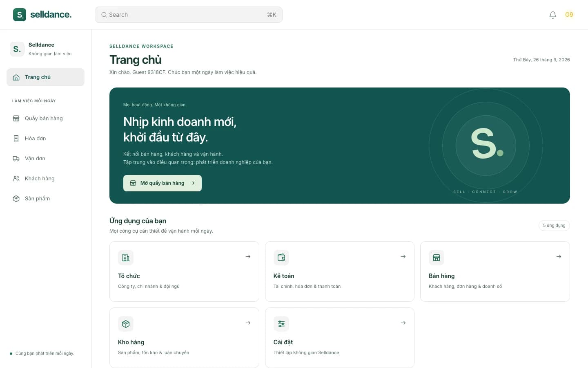Click the Trang chủ home icon

click(x=16, y=77)
